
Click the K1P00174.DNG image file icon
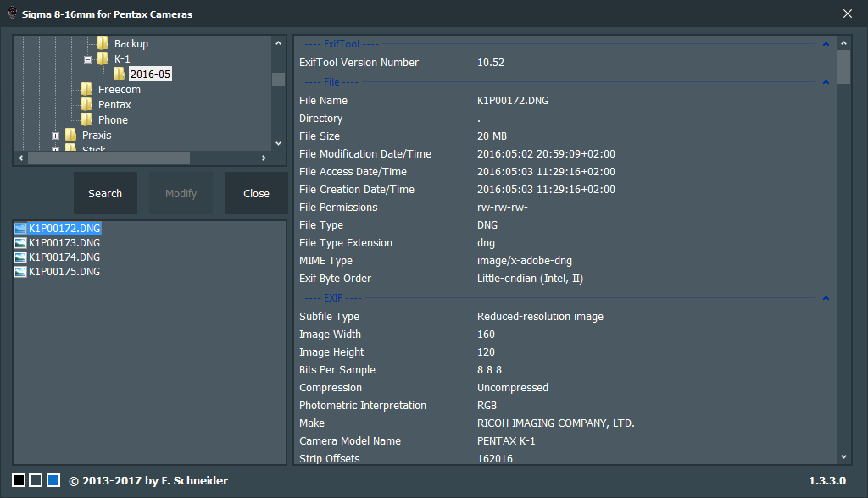(20, 257)
